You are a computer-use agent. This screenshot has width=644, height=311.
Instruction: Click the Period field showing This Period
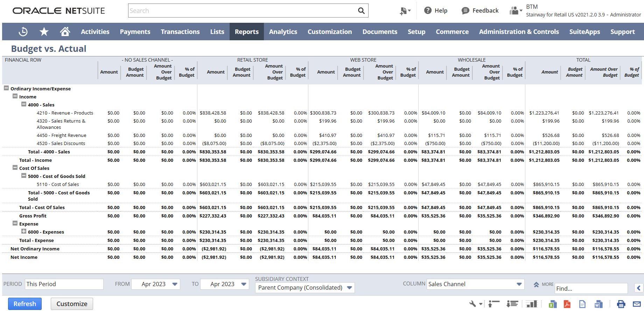pyautogui.click(x=64, y=284)
